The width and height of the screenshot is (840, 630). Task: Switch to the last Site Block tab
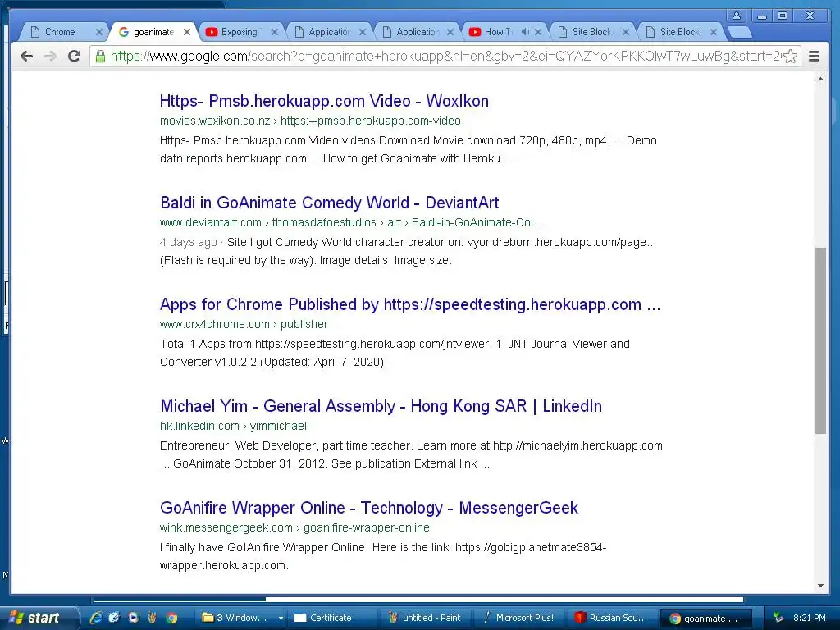tap(680, 32)
